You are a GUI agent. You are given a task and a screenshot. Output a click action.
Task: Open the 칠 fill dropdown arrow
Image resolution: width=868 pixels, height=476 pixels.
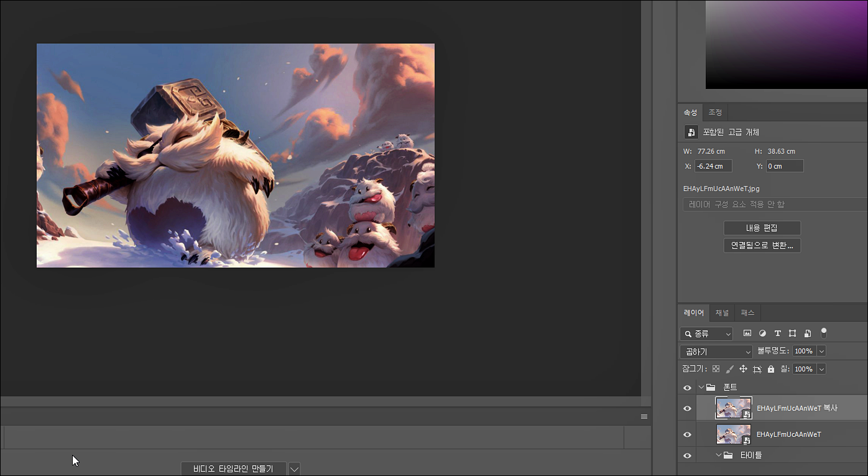(821, 369)
